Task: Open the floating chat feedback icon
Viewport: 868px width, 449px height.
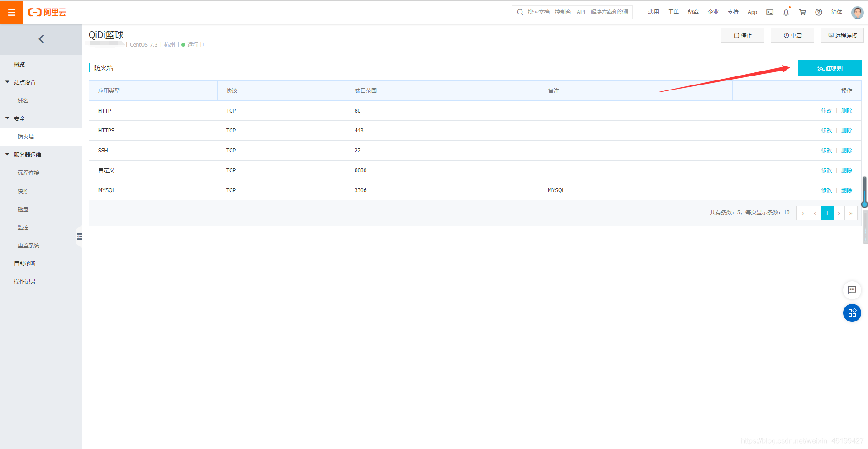Action: point(852,290)
